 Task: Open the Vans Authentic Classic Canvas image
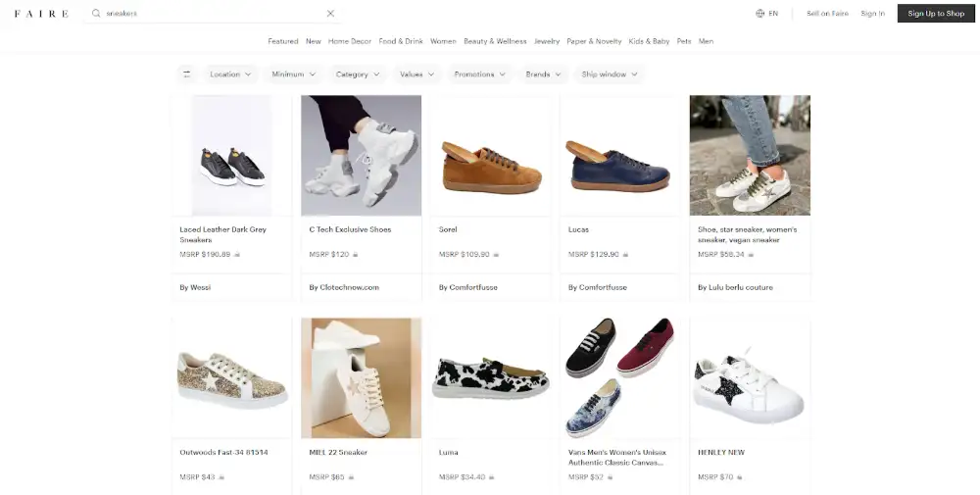point(620,378)
